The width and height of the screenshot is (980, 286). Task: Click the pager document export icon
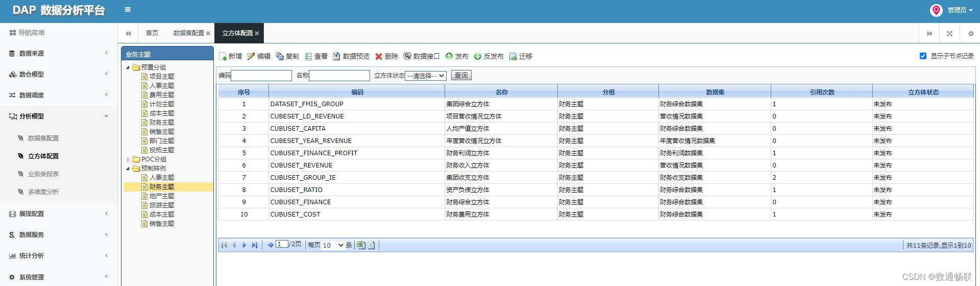click(372, 245)
